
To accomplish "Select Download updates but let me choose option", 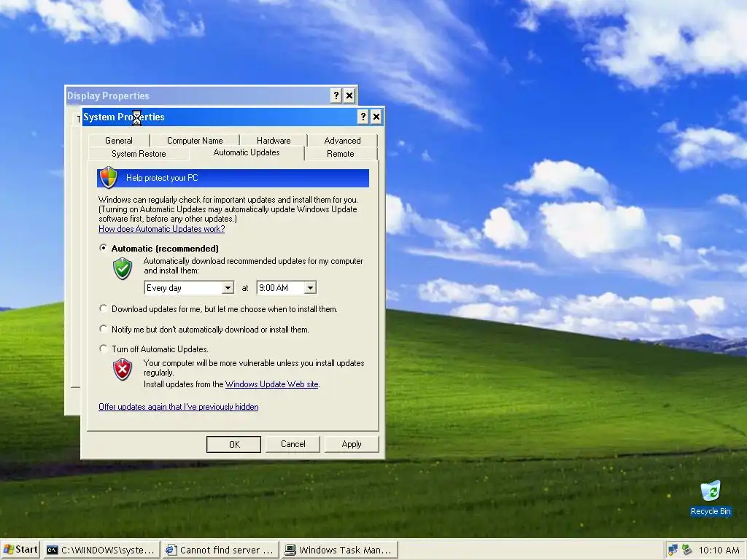I will [x=103, y=308].
